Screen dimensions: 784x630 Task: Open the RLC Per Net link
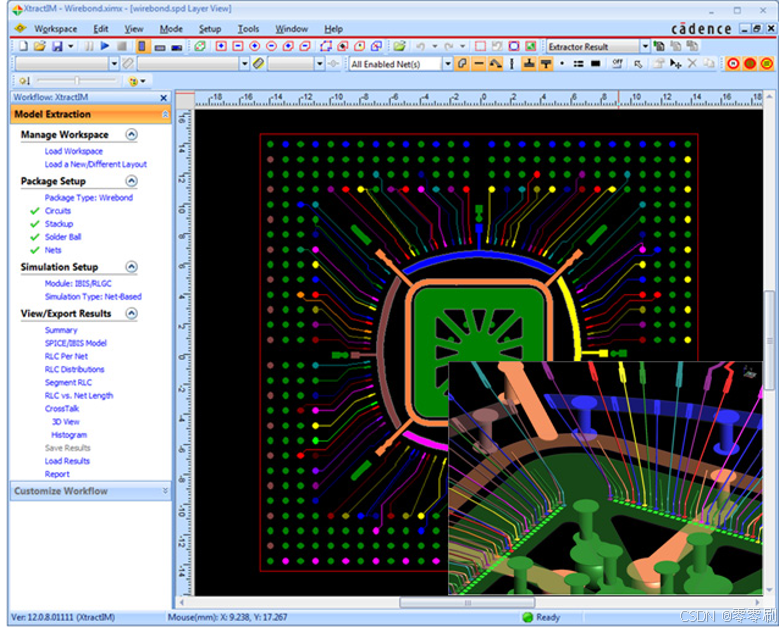(66, 357)
